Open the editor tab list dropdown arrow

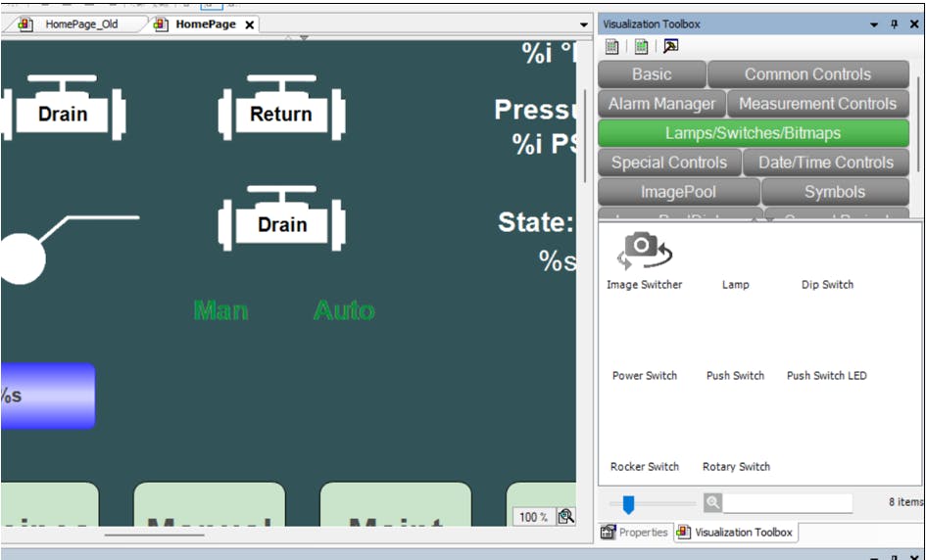(584, 24)
